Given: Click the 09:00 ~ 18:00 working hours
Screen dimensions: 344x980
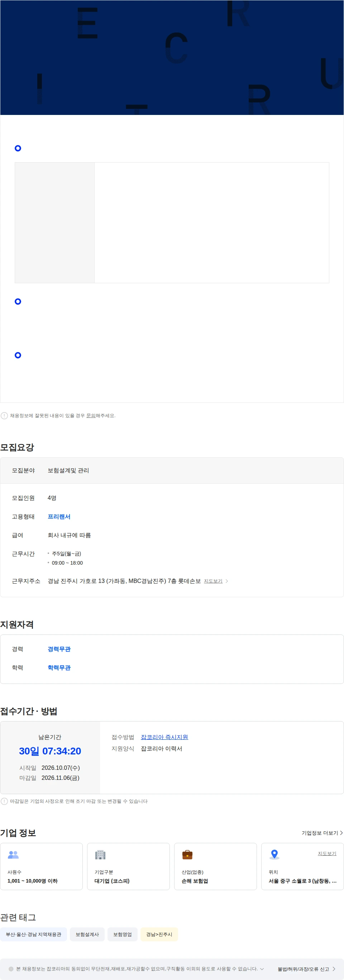Looking at the screenshot, I should 67,563.
